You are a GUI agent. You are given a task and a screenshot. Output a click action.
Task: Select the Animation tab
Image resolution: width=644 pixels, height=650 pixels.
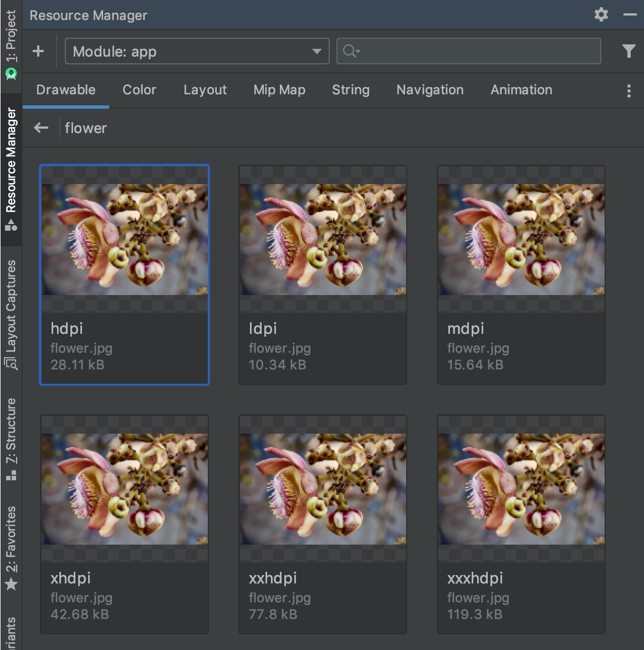click(521, 90)
